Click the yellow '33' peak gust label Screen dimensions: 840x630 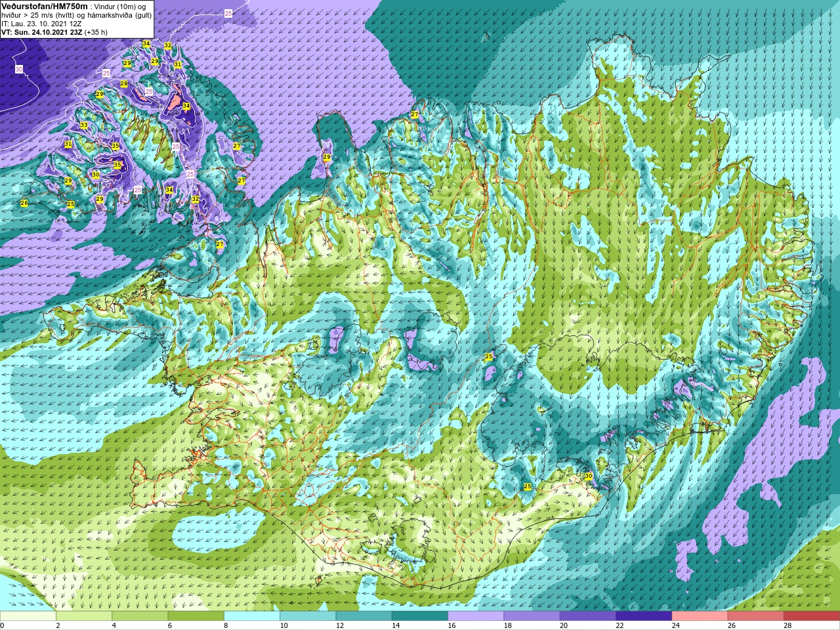pos(83,125)
